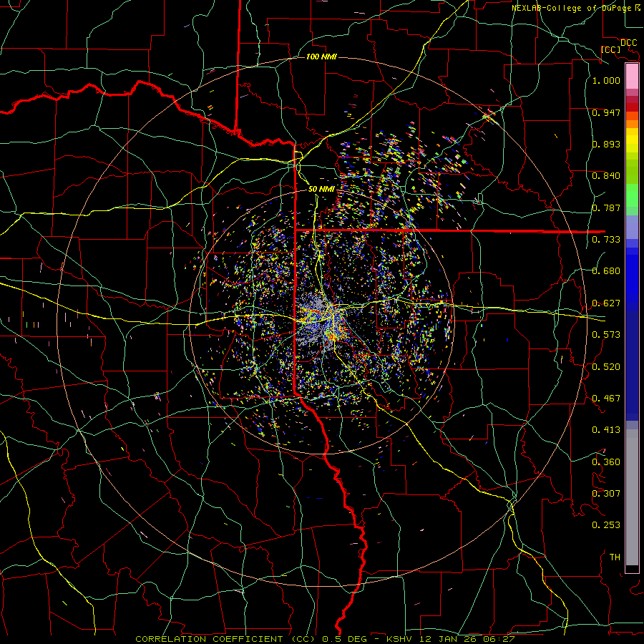Image resolution: width=644 pixels, height=644 pixels.
Task: Click the DCC product label
Action: coord(628,42)
